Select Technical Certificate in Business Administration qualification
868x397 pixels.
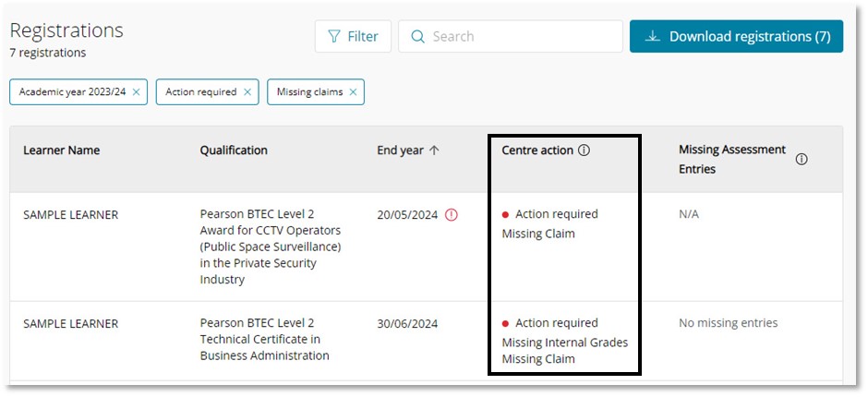[264, 340]
